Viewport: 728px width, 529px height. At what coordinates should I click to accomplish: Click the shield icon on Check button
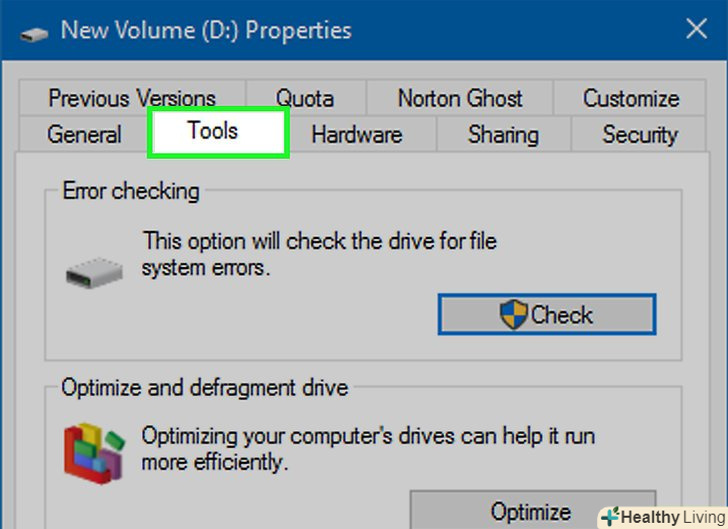[514, 314]
